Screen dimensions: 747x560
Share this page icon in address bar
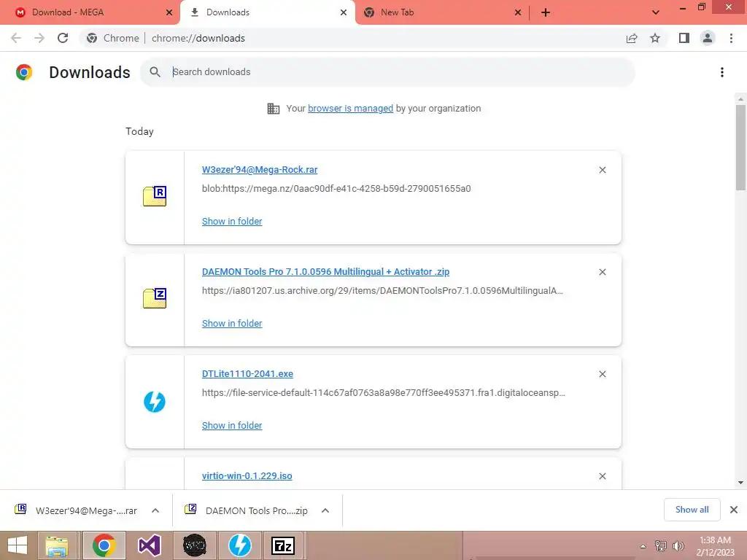632,38
